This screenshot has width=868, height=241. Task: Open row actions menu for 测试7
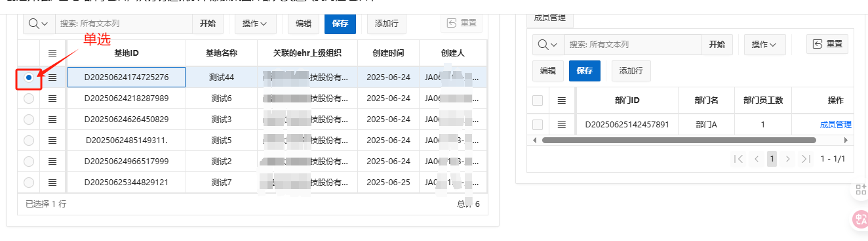(x=52, y=183)
